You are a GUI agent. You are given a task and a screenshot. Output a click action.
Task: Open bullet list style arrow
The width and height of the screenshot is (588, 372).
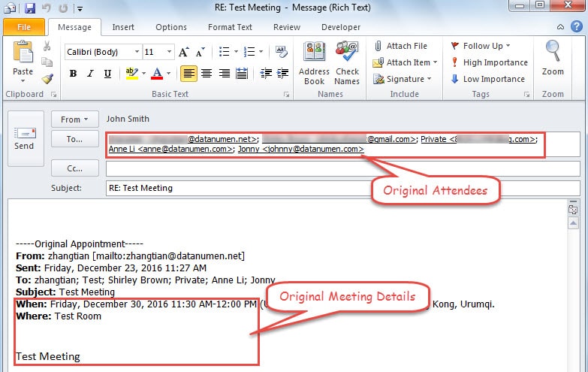click(x=236, y=52)
